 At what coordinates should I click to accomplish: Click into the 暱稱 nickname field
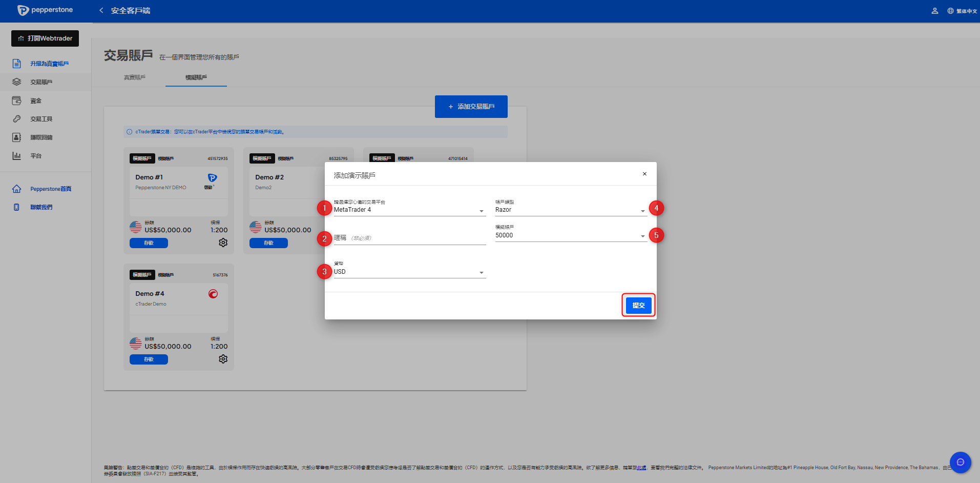click(x=409, y=238)
